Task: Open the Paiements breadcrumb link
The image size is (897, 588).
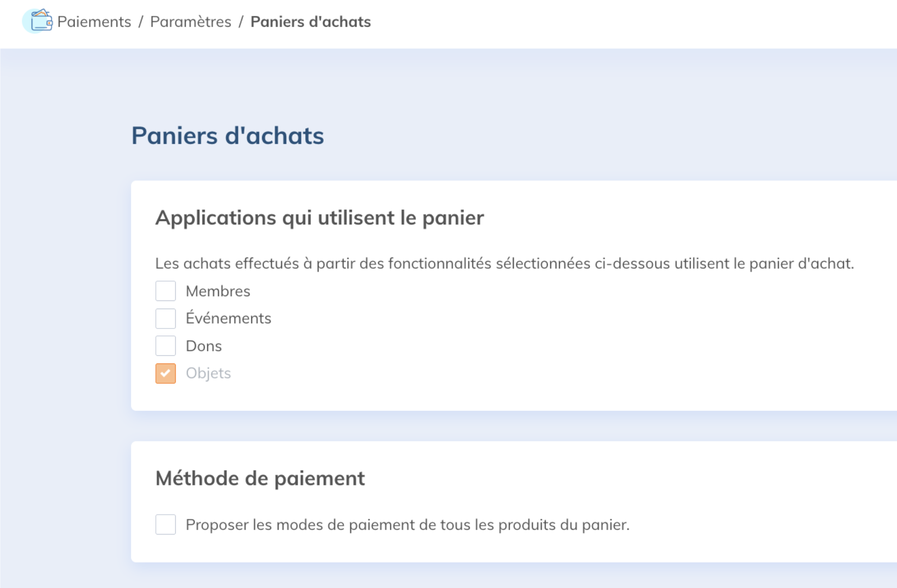Action: (x=94, y=22)
